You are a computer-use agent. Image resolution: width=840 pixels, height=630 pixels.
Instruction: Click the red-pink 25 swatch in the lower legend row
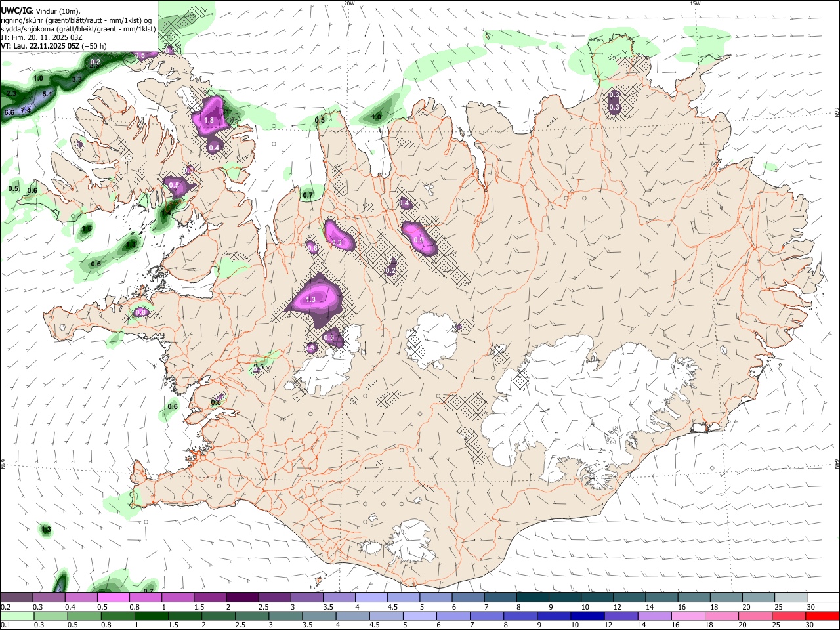coord(789,616)
